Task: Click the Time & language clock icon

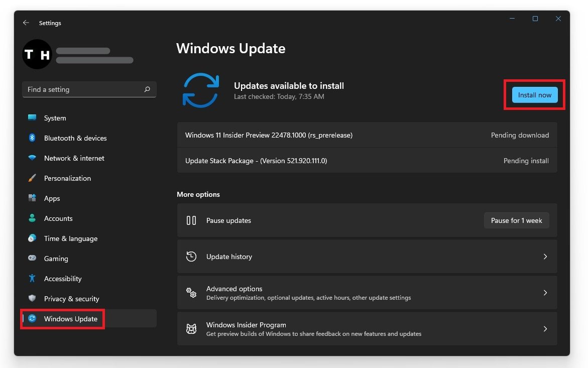Action: [32, 238]
